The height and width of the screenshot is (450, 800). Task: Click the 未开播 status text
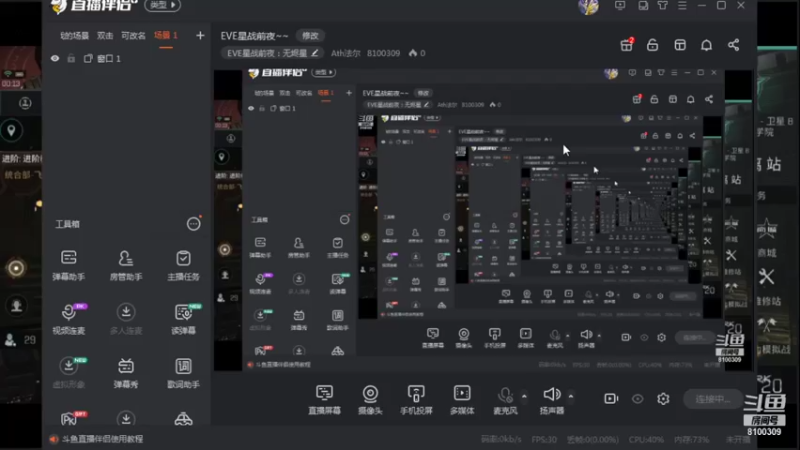tap(737, 439)
